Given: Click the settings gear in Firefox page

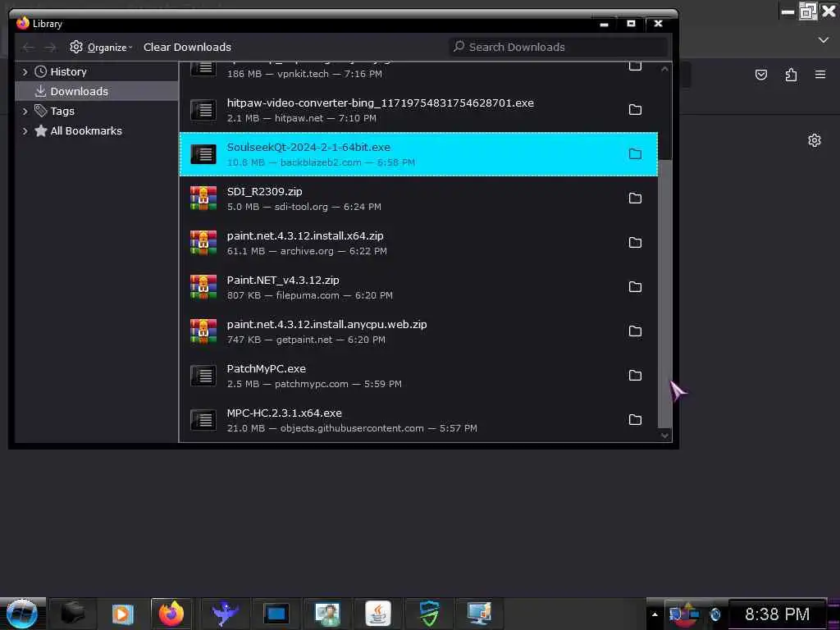Looking at the screenshot, I should (815, 140).
